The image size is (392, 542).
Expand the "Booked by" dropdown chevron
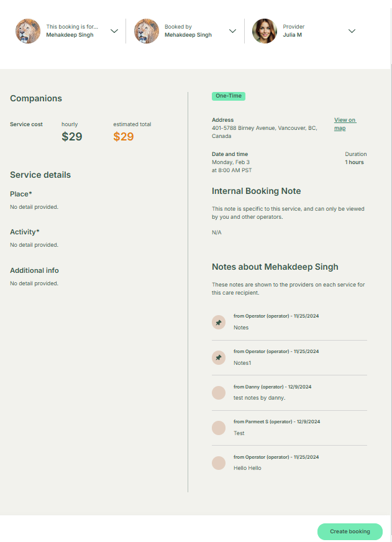[x=232, y=31]
